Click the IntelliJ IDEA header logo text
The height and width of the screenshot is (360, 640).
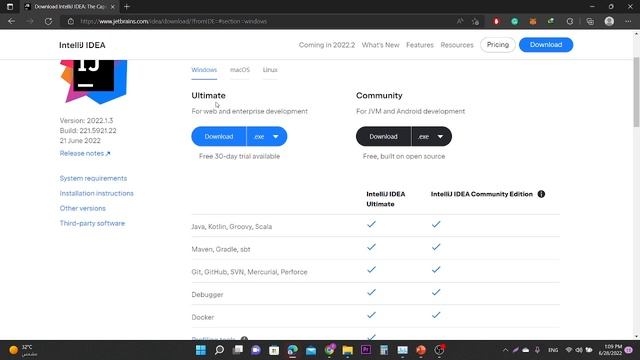(x=82, y=45)
